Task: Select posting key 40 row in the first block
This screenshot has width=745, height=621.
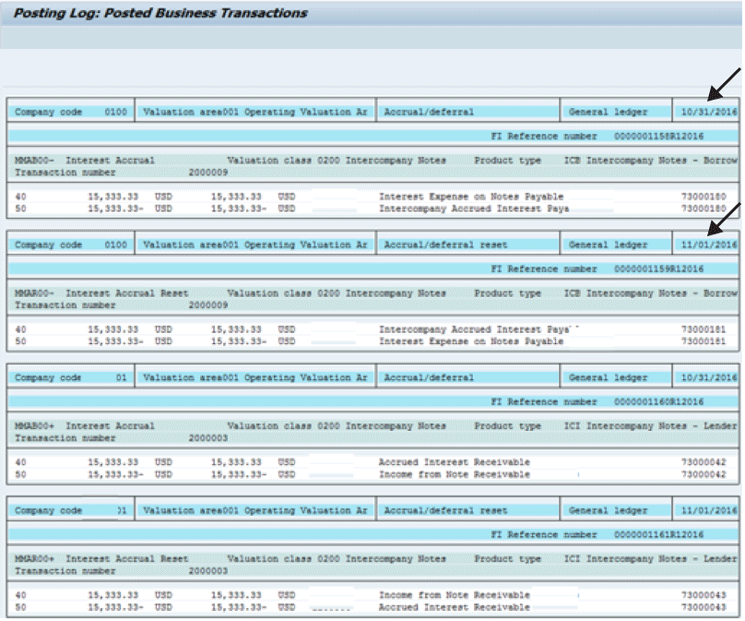Action: pyautogui.click(x=21, y=197)
